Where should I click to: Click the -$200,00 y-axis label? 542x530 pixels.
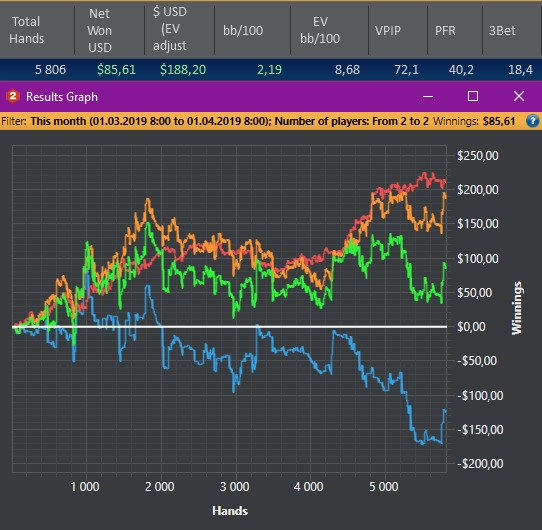[x=480, y=463]
